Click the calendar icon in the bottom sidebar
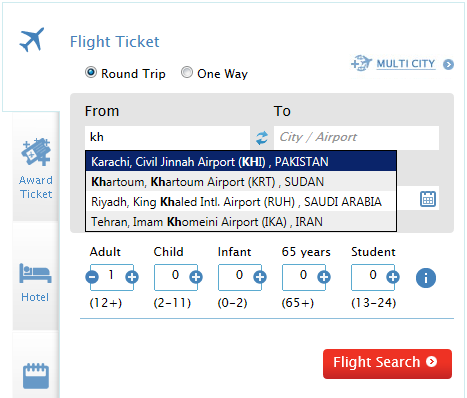Viewport: 467px width, 398px height. pos(36,376)
